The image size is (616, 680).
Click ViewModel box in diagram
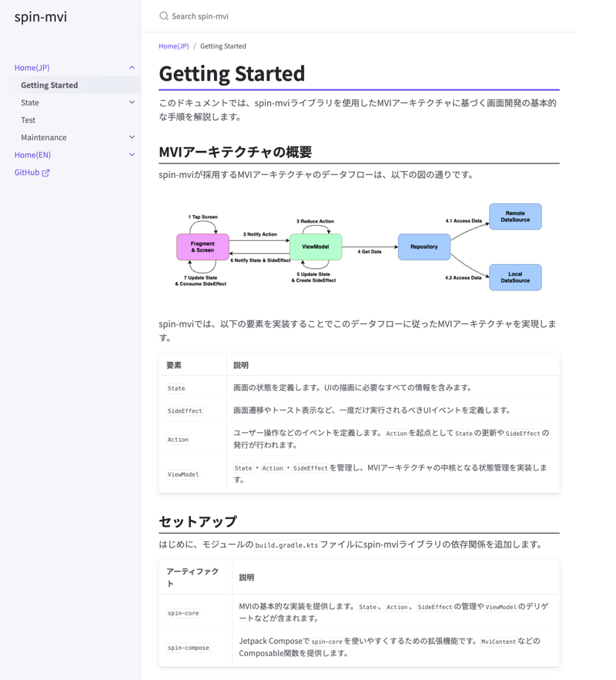(316, 246)
